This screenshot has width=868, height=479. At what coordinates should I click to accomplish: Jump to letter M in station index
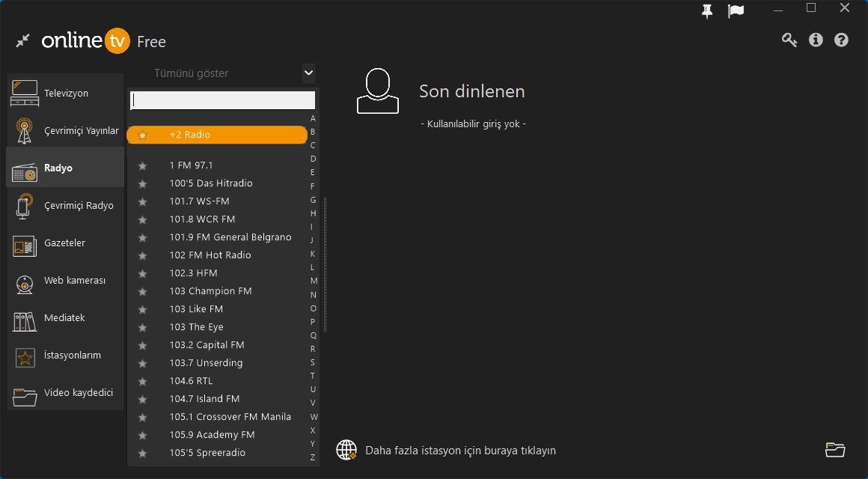(x=314, y=281)
